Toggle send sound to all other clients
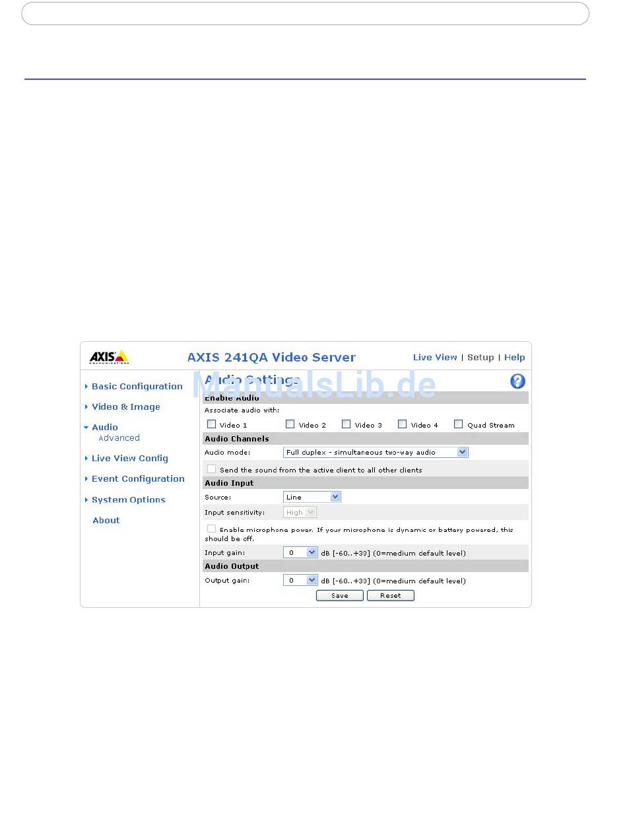The height and width of the screenshot is (840, 627). point(212,469)
